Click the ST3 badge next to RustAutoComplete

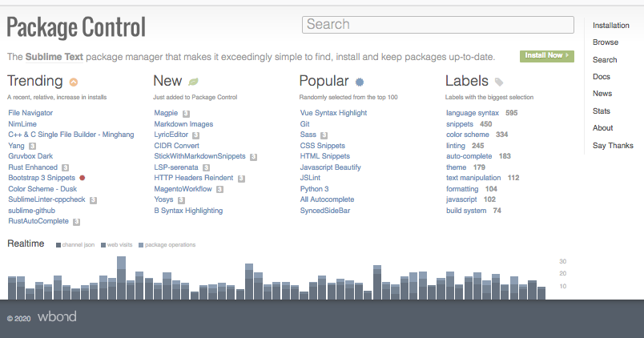point(76,222)
